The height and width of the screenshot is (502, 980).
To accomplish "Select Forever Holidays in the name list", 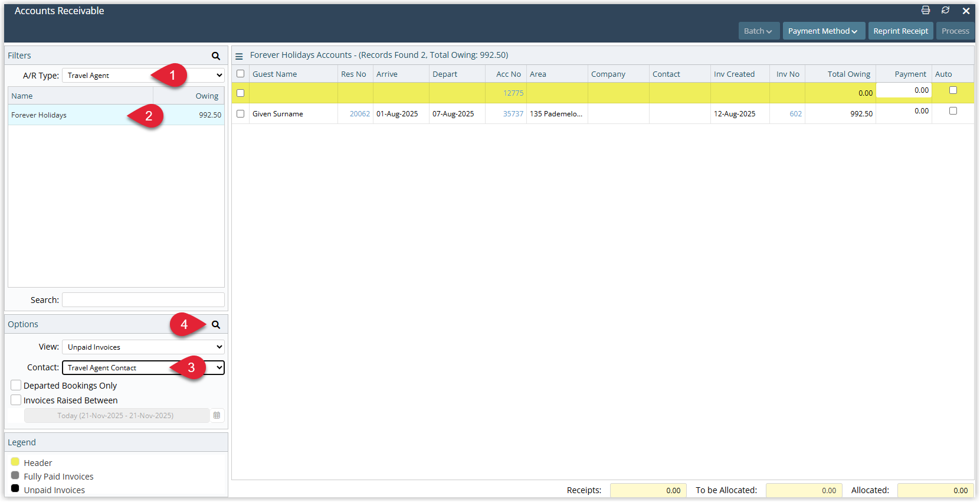I will [116, 115].
